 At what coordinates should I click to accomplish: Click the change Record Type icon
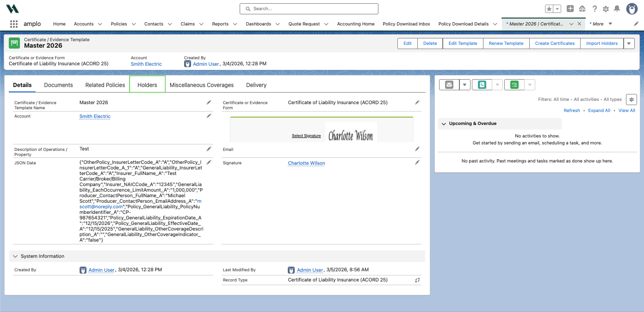pos(417,280)
